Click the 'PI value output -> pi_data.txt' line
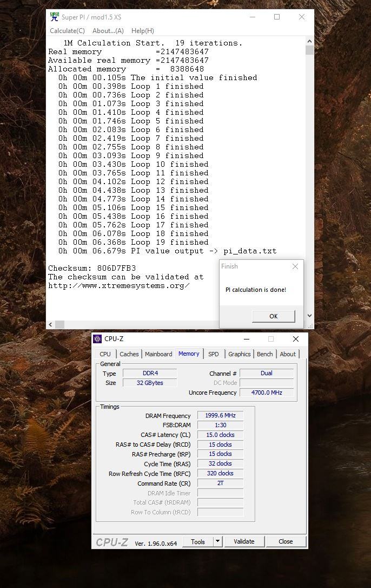This screenshot has height=588, width=371. 168,251
